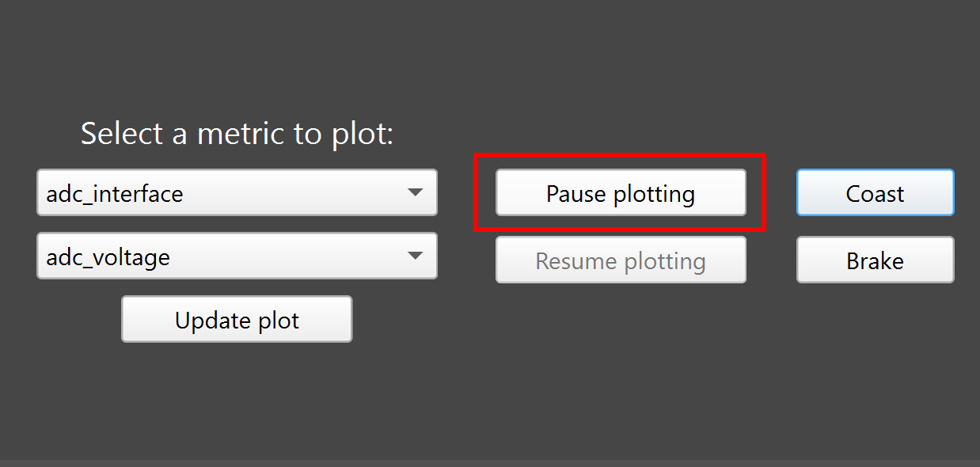Click the Brake button

[x=875, y=260]
